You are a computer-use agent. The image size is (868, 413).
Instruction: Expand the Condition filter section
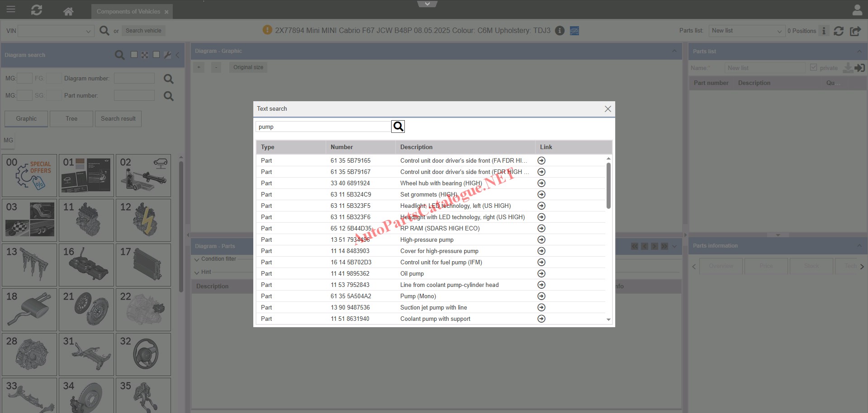point(197,259)
